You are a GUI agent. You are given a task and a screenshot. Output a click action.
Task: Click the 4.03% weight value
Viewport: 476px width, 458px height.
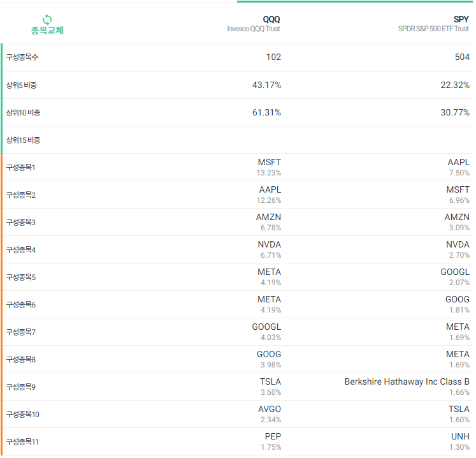tap(271, 337)
